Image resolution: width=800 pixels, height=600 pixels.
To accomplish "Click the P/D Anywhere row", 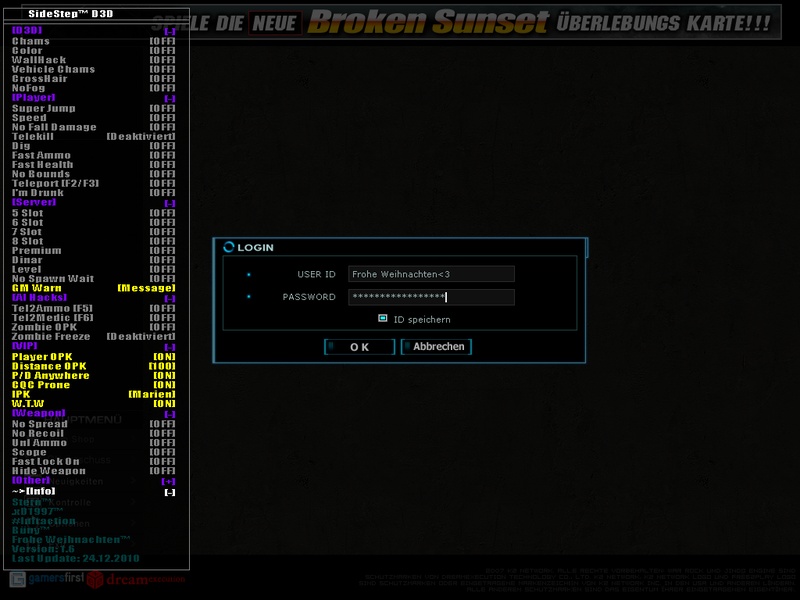I will (x=93, y=376).
